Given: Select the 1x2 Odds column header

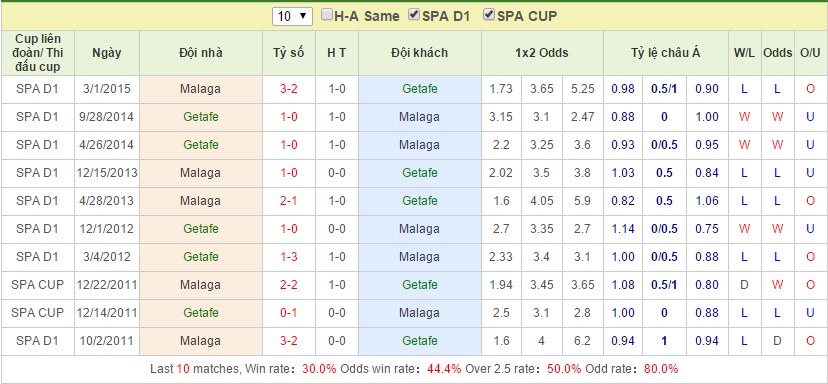Looking at the screenshot, I should 542,53.
